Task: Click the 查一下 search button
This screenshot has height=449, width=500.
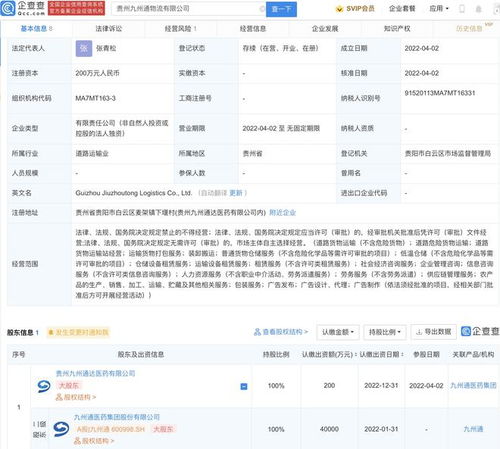Action: pos(281,9)
